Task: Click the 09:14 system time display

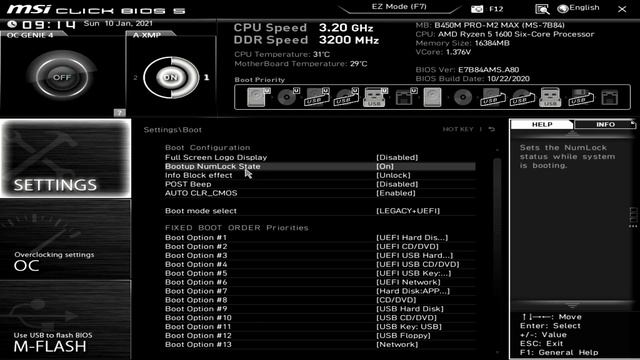Action: [48, 25]
